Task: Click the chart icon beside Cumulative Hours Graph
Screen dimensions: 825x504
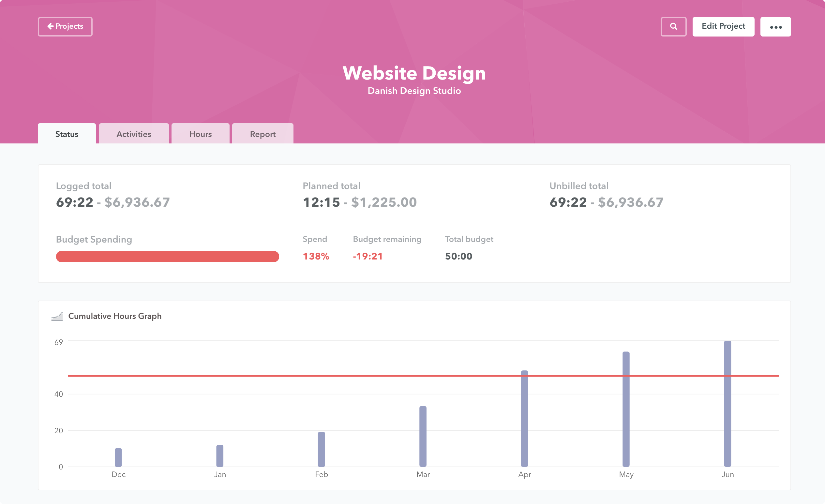Action: click(x=57, y=316)
